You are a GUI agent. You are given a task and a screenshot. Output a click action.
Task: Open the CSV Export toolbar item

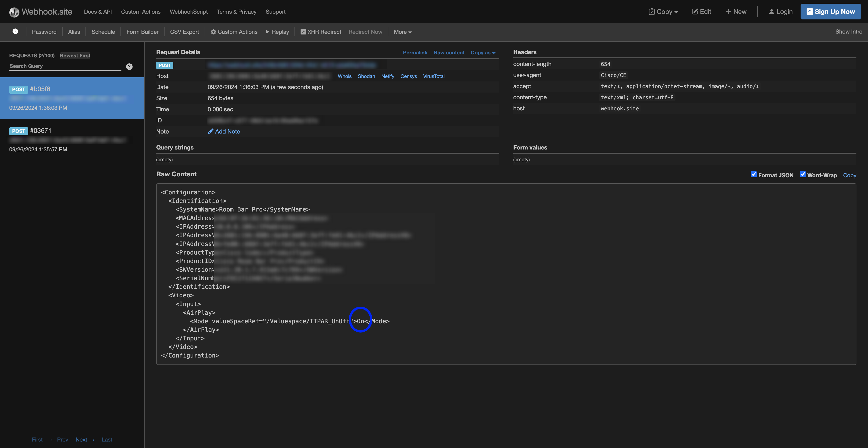click(184, 32)
